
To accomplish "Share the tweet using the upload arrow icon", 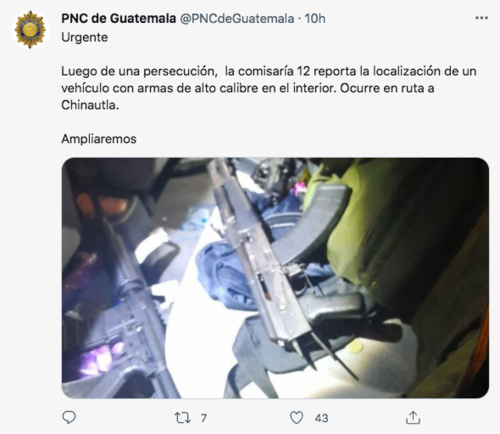I will 413,417.
